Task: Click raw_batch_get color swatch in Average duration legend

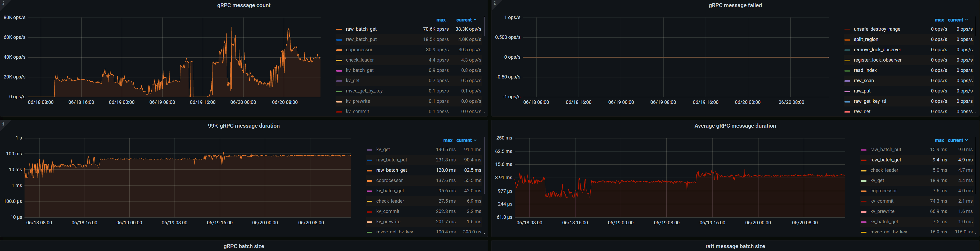Action: [x=864, y=160]
